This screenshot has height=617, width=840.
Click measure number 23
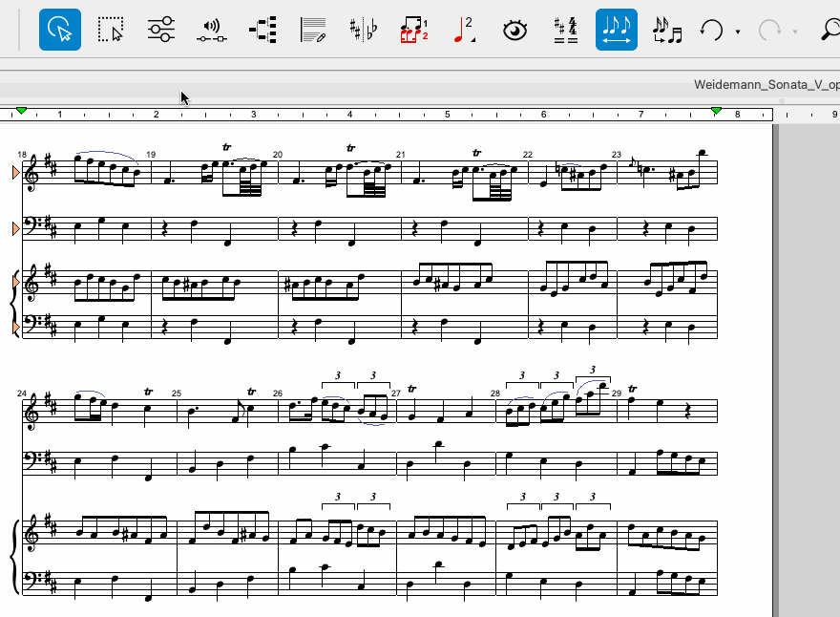coord(617,155)
